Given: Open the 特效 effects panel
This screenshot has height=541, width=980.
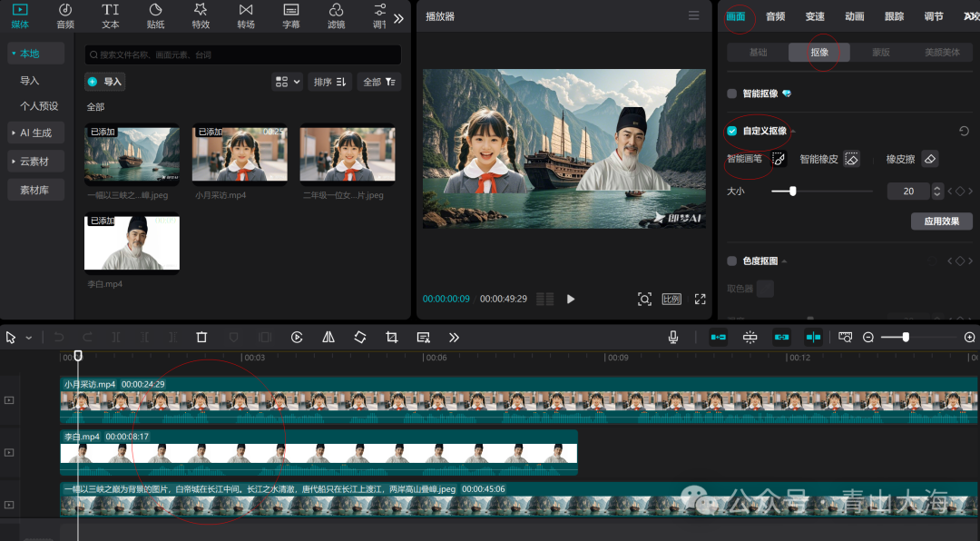Looking at the screenshot, I should tap(201, 15).
